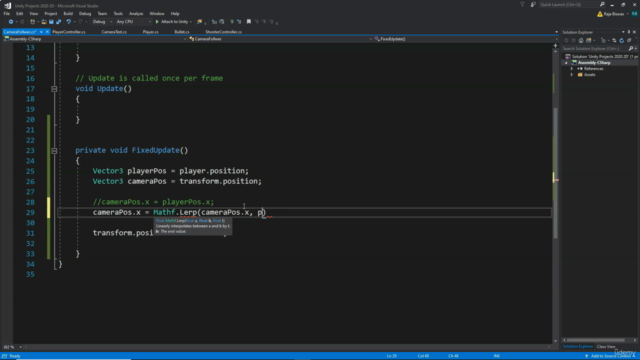Click Solution and Folders view switch icon
Image resolution: width=640 pixels, height=360 pixels.
[x=589, y=40]
